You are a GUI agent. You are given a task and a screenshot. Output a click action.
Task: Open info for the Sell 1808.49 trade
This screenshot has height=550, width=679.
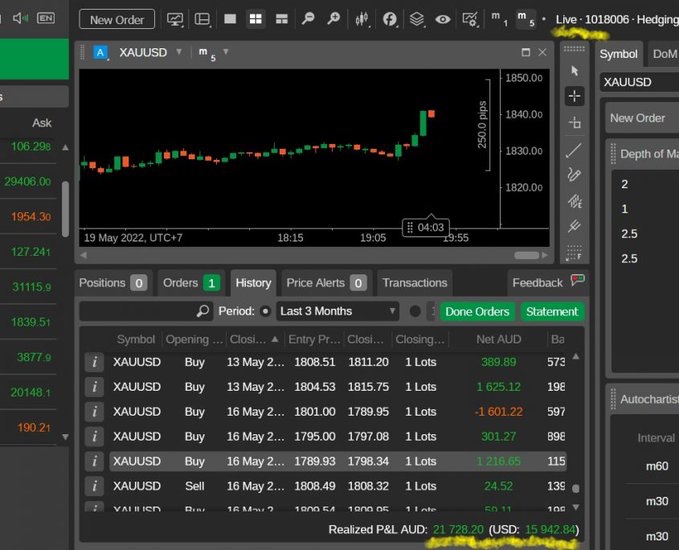(x=94, y=486)
